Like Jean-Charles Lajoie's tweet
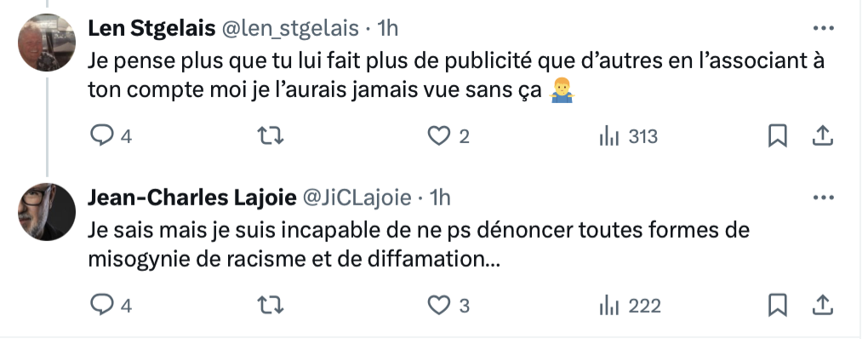The height and width of the screenshot is (339, 868). 448,305
